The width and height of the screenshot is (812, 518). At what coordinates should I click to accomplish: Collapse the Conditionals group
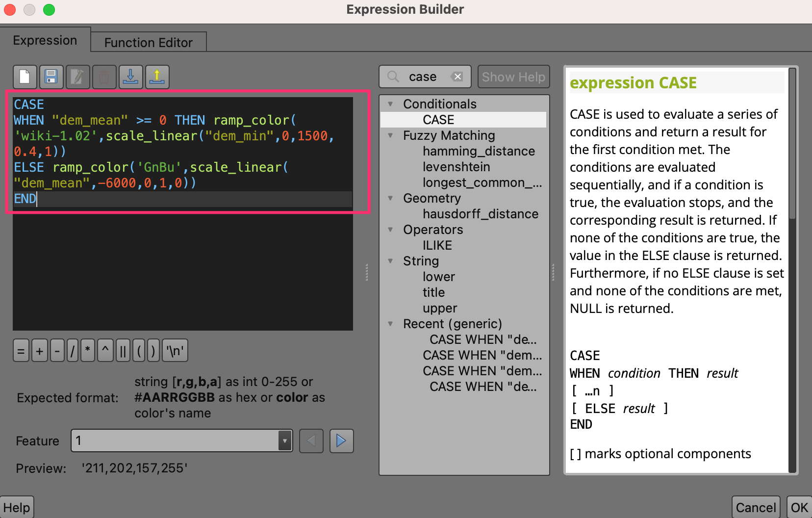(x=390, y=104)
